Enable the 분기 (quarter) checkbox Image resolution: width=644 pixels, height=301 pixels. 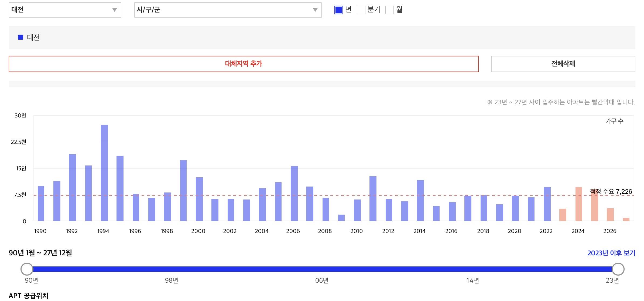pyautogui.click(x=361, y=10)
